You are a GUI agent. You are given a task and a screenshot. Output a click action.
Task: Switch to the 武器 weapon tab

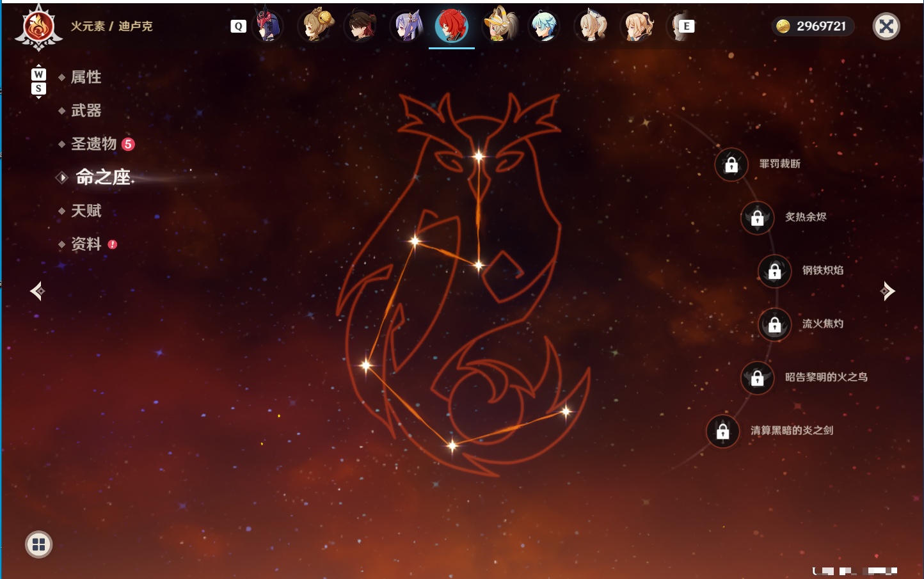[x=86, y=111]
